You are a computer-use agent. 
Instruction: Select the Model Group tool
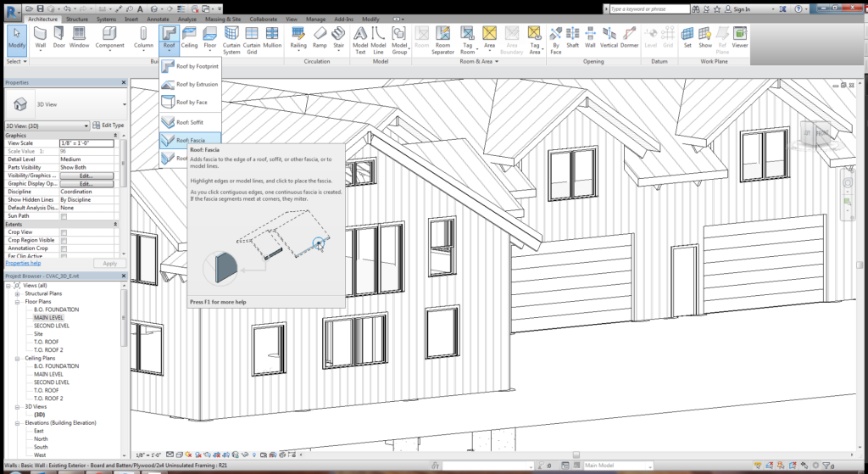click(x=399, y=40)
